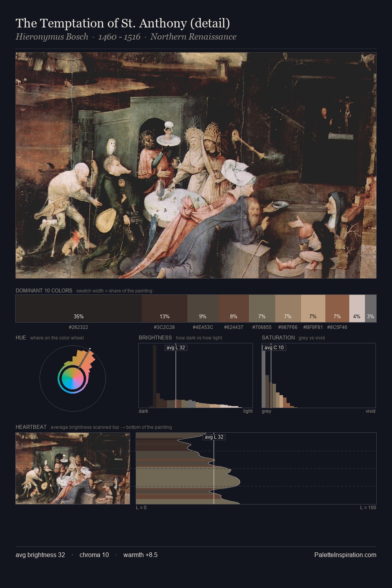Click the brightness histogram chart
This screenshot has width=392, height=588.
click(196, 376)
